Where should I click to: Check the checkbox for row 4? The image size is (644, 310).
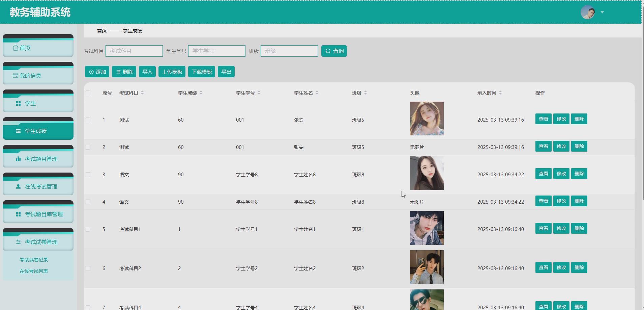click(88, 202)
